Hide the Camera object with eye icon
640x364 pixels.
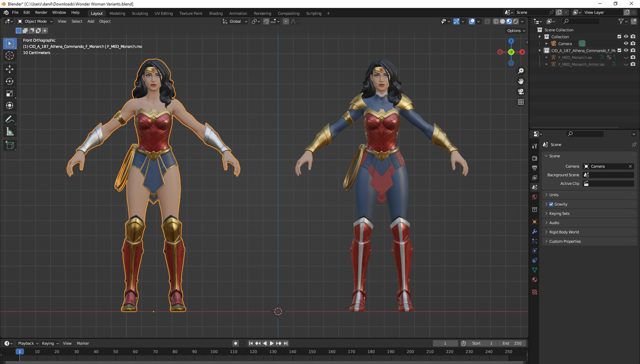click(626, 43)
